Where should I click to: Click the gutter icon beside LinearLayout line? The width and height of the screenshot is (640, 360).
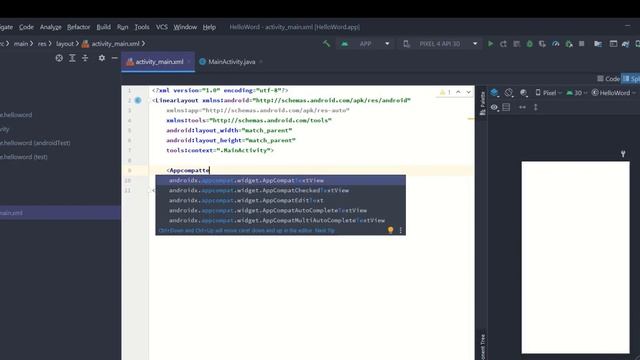coord(138,100)
